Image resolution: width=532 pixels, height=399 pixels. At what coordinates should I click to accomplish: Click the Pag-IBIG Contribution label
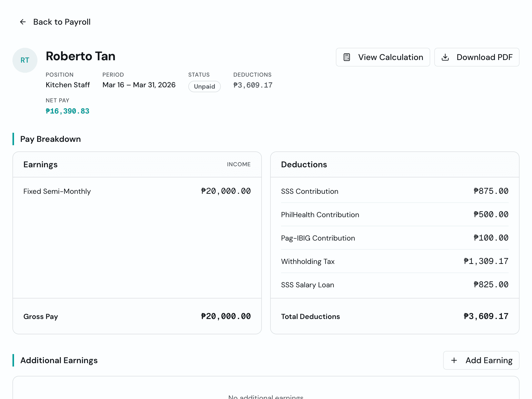point(318,238)
